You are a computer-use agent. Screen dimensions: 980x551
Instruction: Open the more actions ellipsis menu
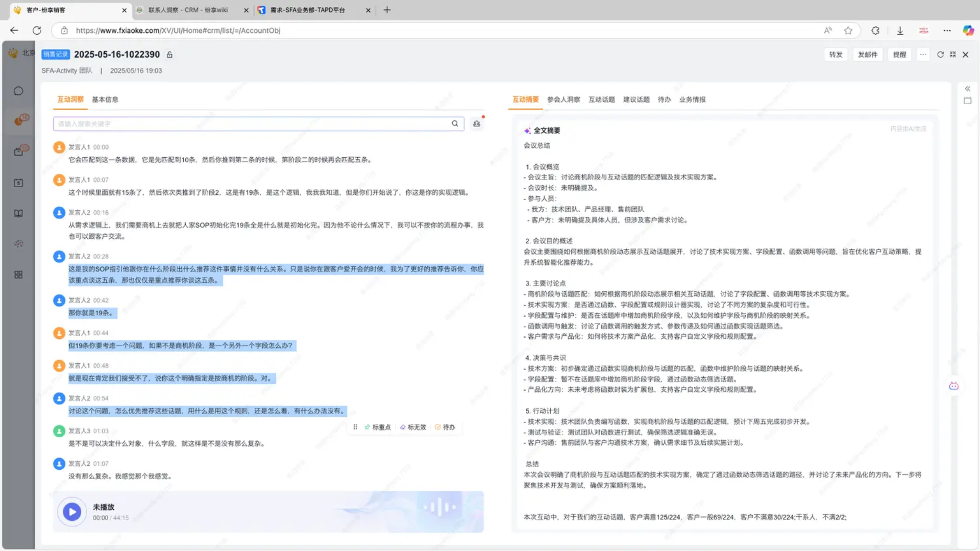click(923, 55)
